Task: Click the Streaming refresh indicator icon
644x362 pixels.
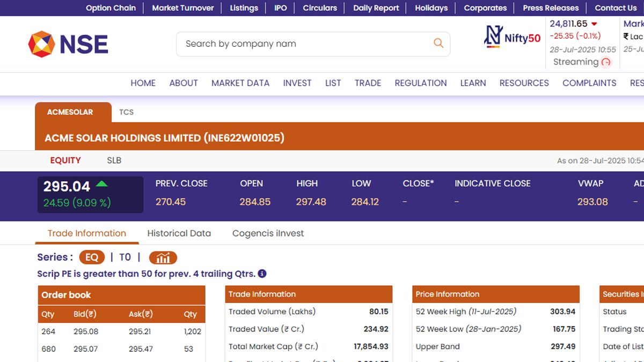Action: tap(606, 62)
